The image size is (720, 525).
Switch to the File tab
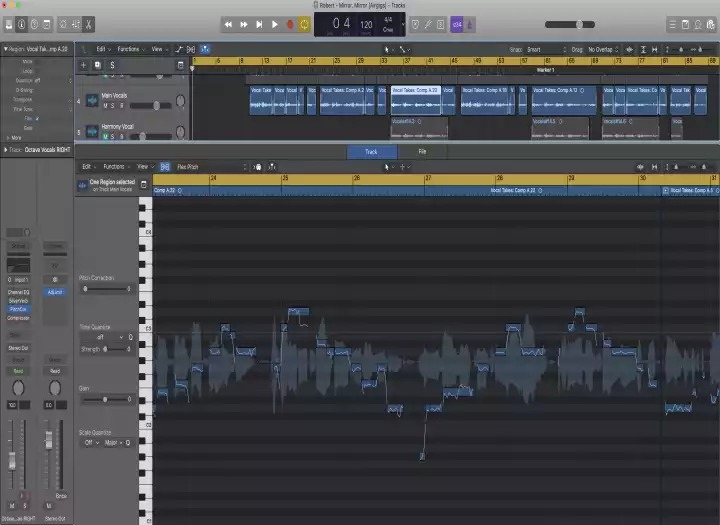pos(422,152)
